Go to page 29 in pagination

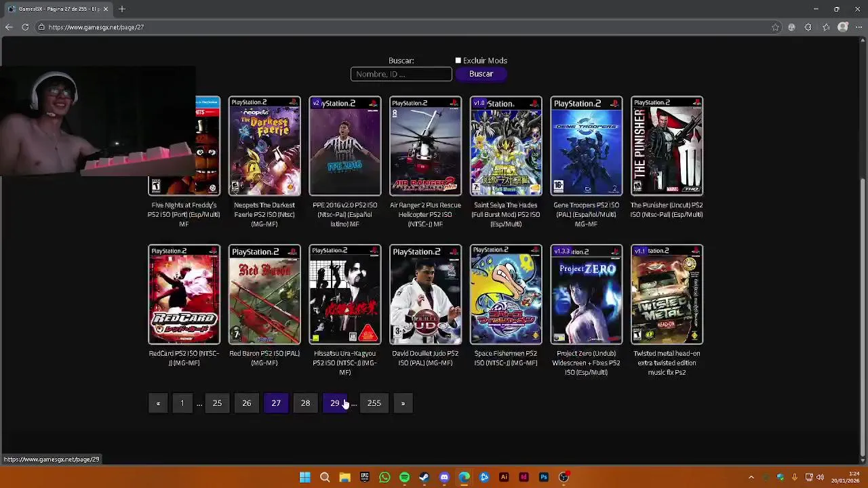335,403
